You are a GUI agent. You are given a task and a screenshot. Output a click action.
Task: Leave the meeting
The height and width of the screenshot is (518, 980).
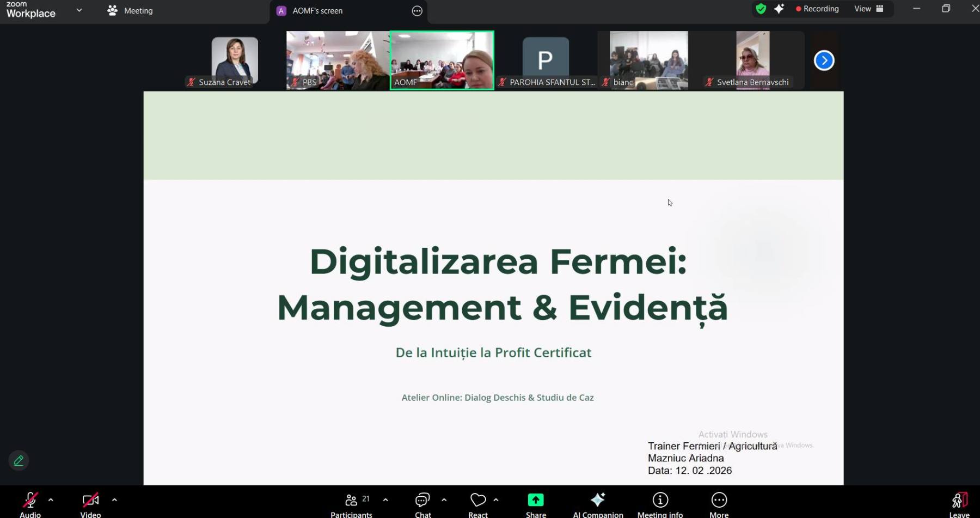(959, 504)
